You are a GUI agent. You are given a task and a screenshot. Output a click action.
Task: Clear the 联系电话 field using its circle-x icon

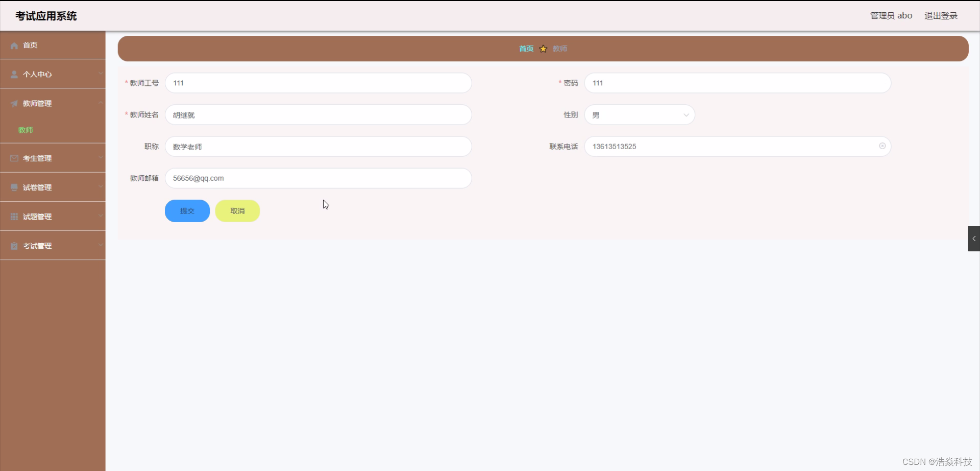882,146
